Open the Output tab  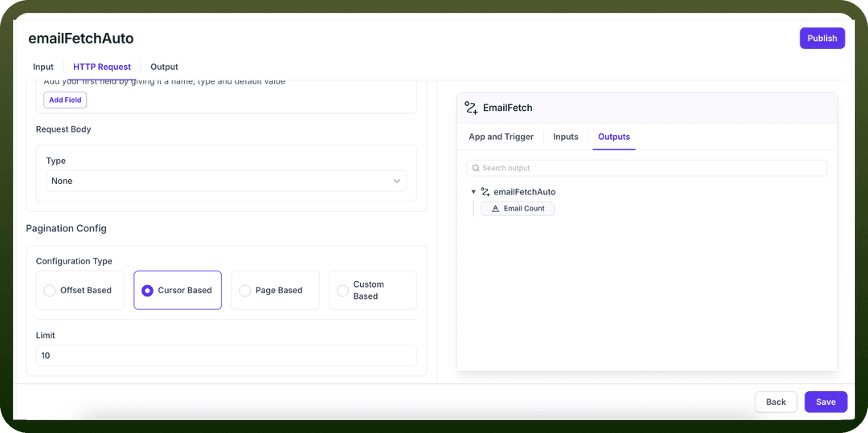click(165, 67)
